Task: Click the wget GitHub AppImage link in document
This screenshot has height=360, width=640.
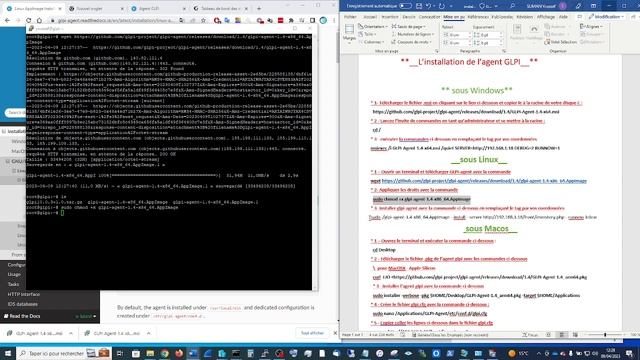Action: click(x=484, y=181)
